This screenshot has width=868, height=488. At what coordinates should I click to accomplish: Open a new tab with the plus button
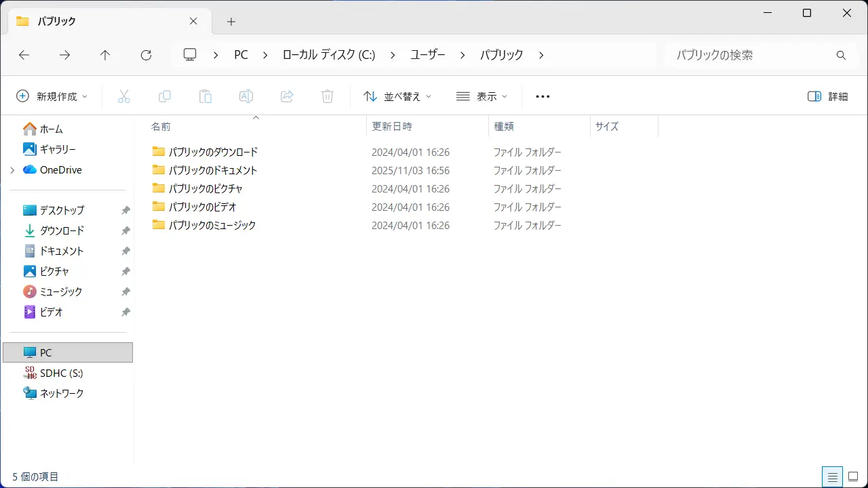pos(231,21)
